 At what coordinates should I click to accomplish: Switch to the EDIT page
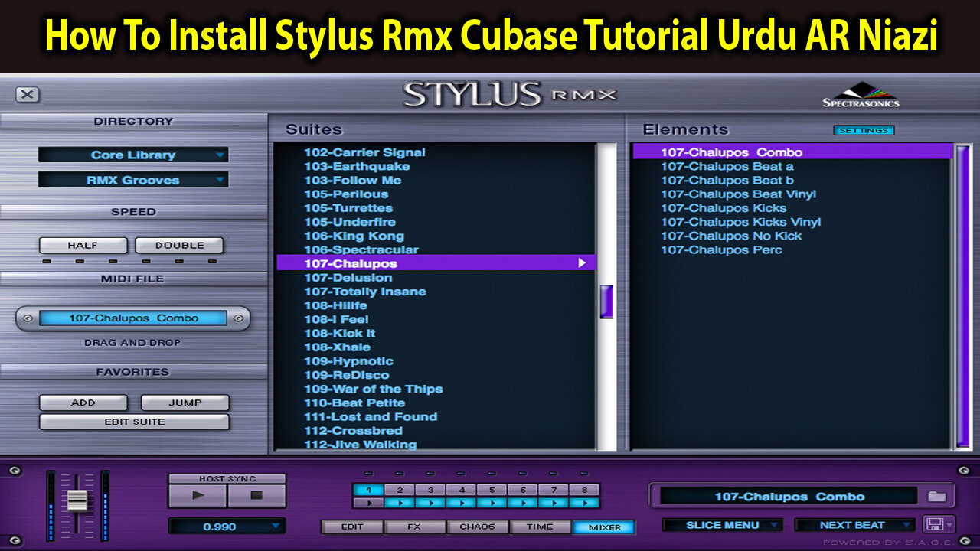click(x=352, y=527)
